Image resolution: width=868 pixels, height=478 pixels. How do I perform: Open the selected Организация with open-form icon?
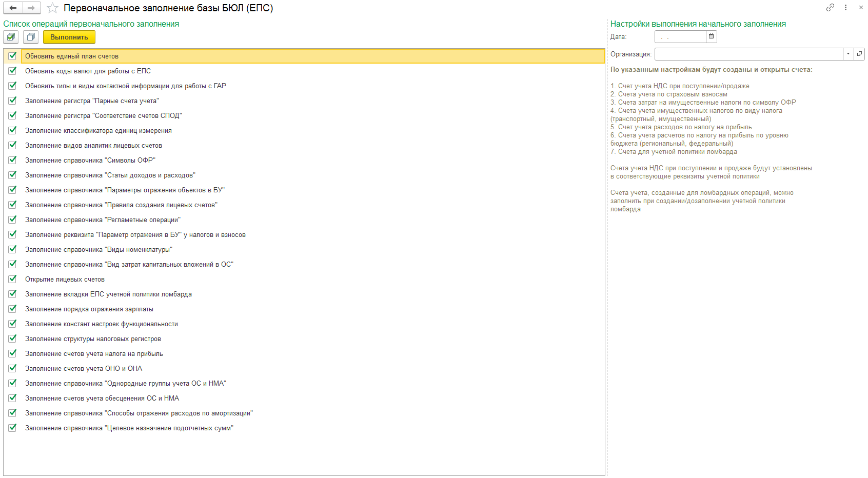(859, 54)
